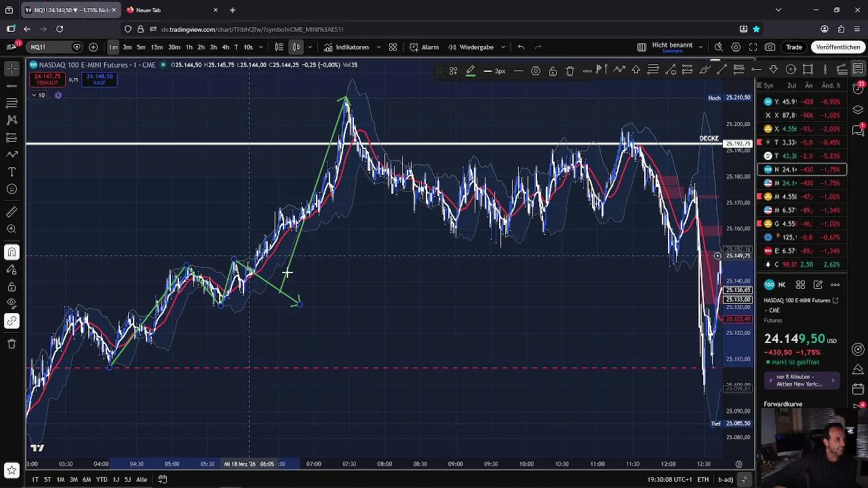Screen dimensions: 868x488
Task: Expand the Indikatoren favorites dropdown arrow
Action: (x=378, y=47)
